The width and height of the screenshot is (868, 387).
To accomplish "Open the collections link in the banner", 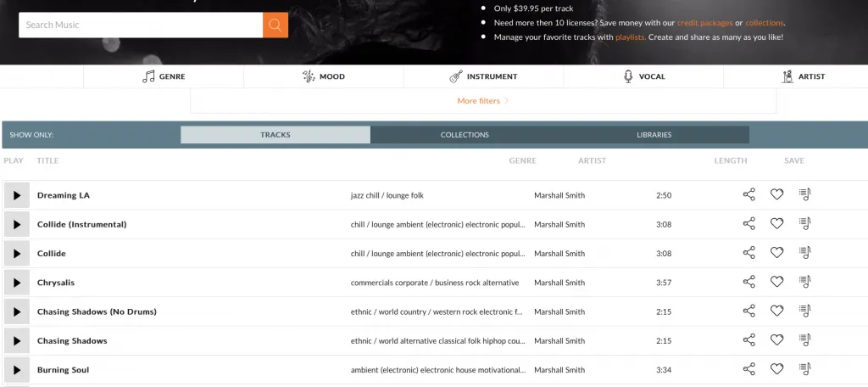I will [765, 23].
